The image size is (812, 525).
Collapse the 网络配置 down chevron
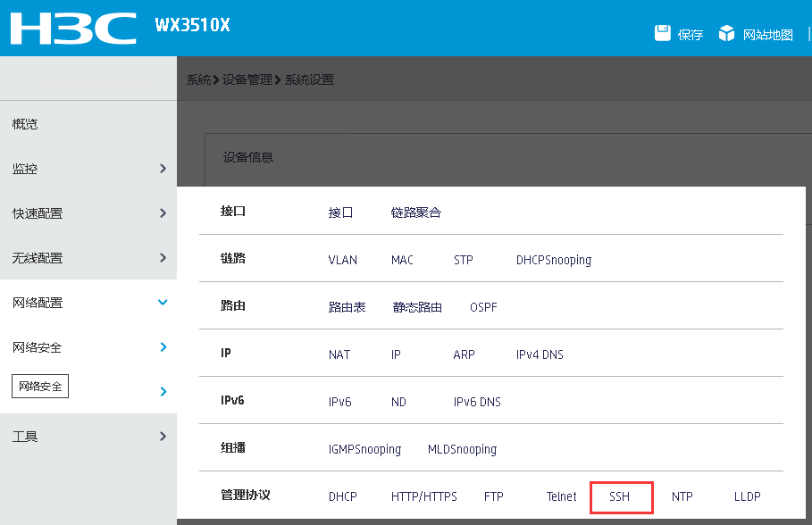163,302
